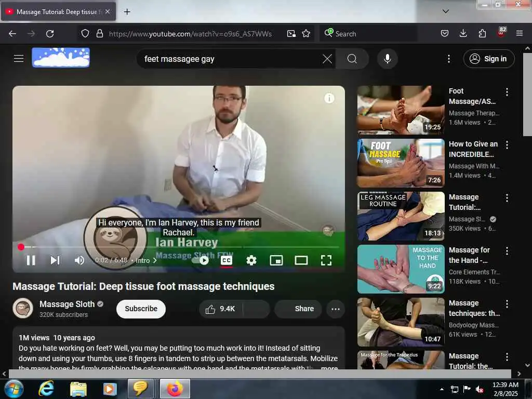Open the translate page icon in address bar
The width and height of the screenshot is (532, 399).
(291, 34)
